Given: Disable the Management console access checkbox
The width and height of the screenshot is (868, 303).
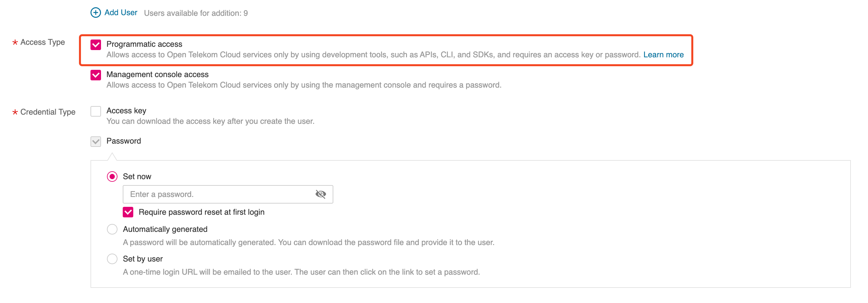Looking at the screenshot, I should (96, 75).
